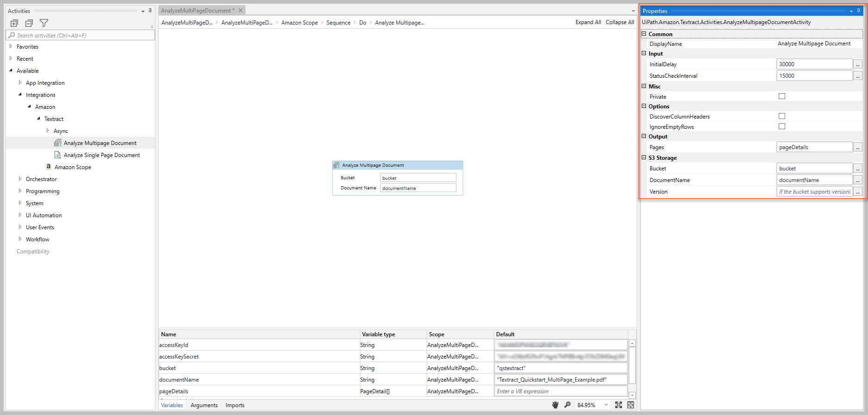Pin the Activities panel
This screenshot has height=415, width=868.
150,11
